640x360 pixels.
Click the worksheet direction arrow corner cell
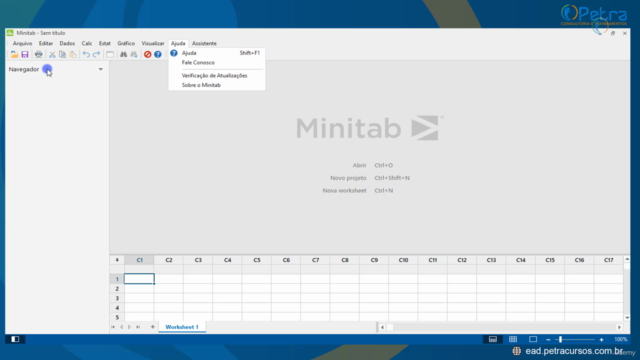click(117, 260)
